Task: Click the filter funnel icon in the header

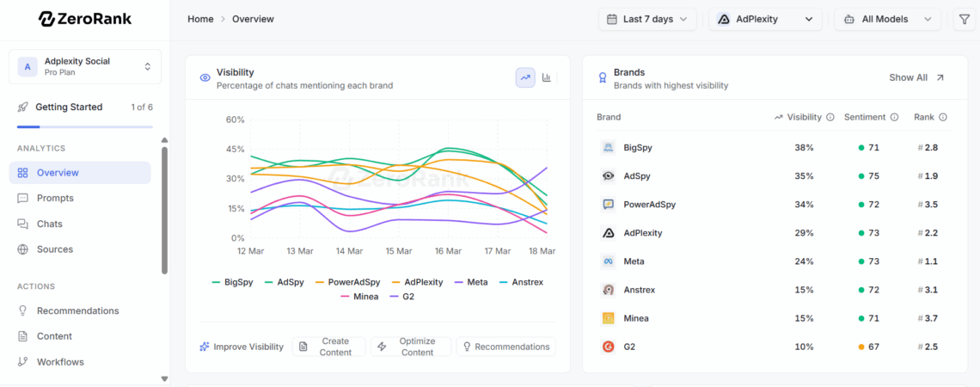Action: tap(963, 19)
